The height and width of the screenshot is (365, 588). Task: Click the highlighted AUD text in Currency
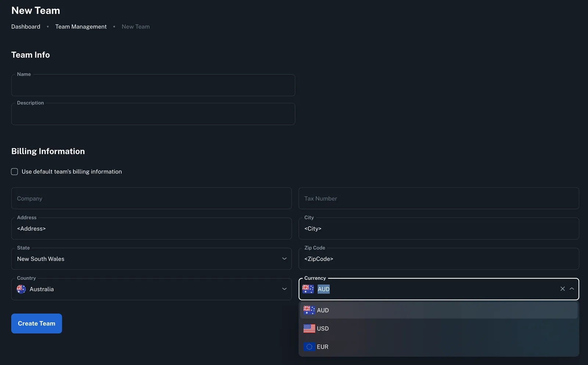click(323, 289)
